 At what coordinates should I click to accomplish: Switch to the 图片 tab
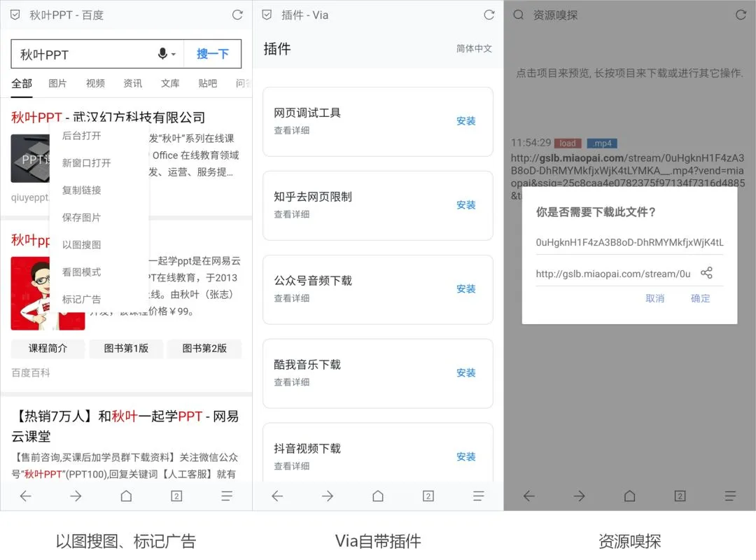coord(57,83)
